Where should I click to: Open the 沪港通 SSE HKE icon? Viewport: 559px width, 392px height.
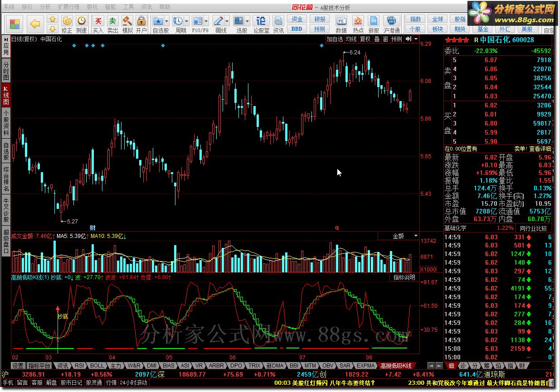[391, 21]
